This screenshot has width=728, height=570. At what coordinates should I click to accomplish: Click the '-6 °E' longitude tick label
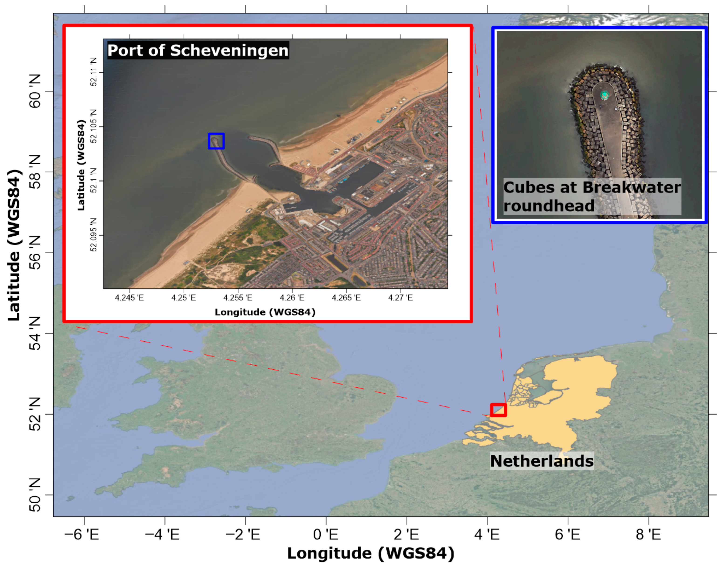click(x=81, y=535)
